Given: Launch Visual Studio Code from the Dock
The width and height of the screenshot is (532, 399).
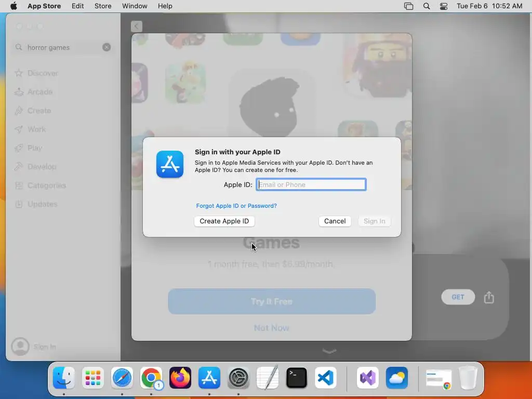Looking at the screenshot, I should 326,378.
